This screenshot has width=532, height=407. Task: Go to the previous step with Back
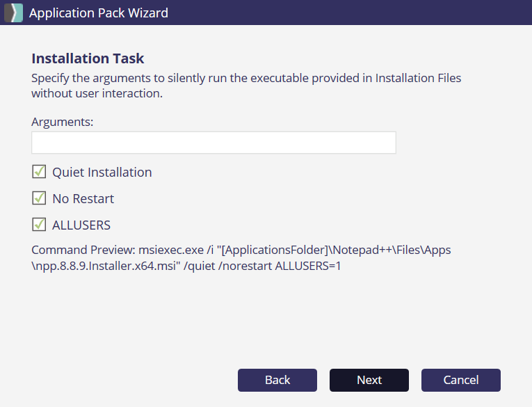click(277, 380)
